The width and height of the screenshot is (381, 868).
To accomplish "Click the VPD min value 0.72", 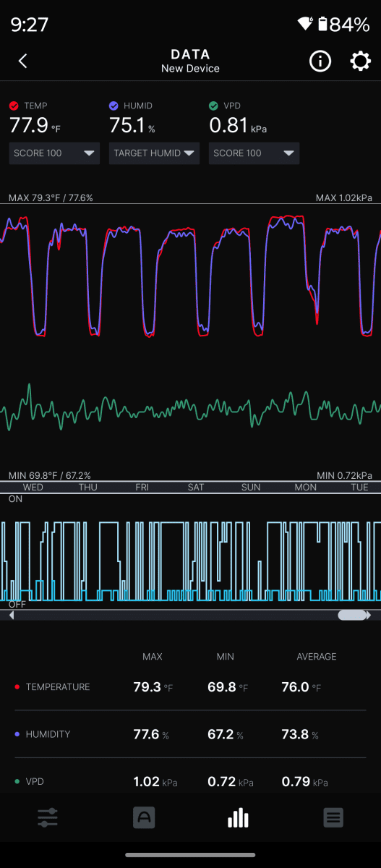I will (x=221, y=782).
